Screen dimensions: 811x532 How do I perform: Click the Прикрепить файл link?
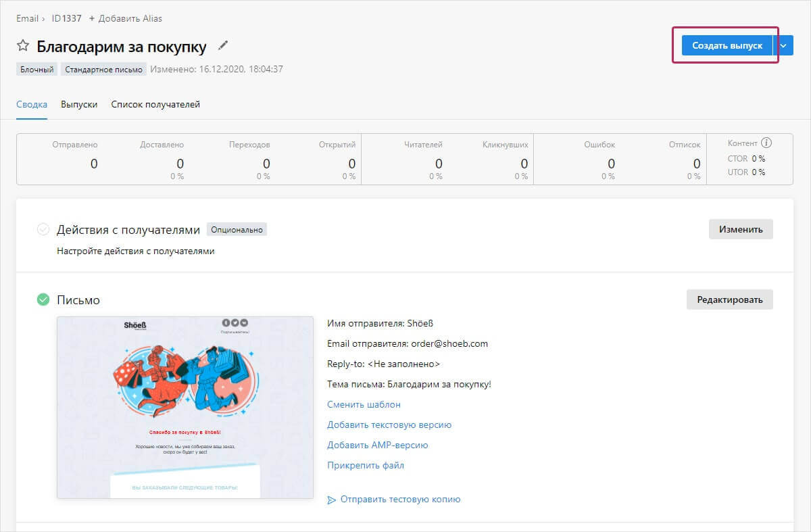tap(365, 465)
